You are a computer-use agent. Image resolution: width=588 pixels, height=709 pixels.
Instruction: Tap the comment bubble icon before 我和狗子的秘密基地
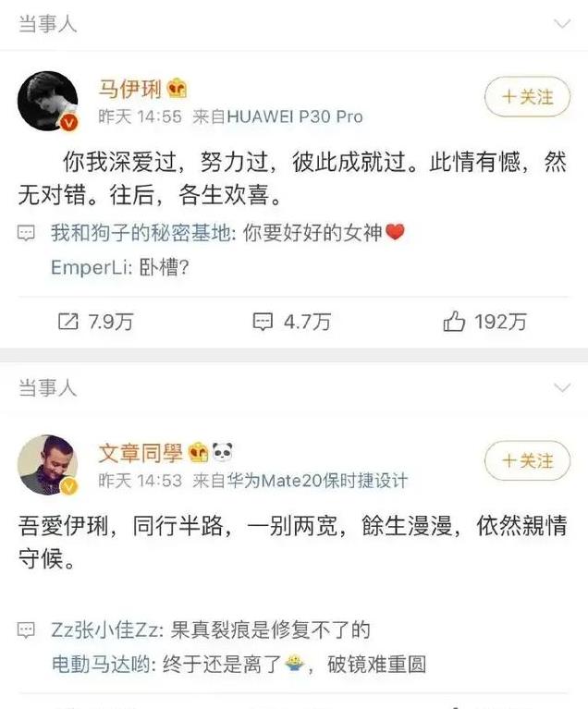click(x=26, y=233)
